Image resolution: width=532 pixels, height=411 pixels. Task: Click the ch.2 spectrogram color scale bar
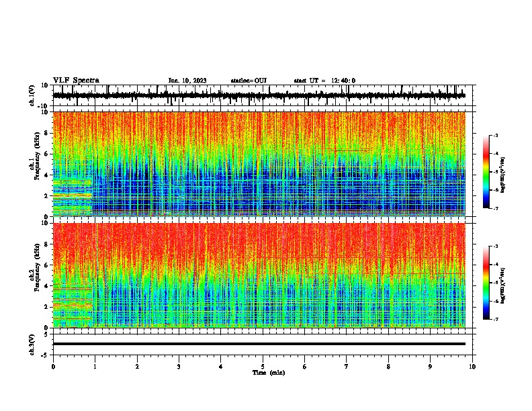click(486, 283)
